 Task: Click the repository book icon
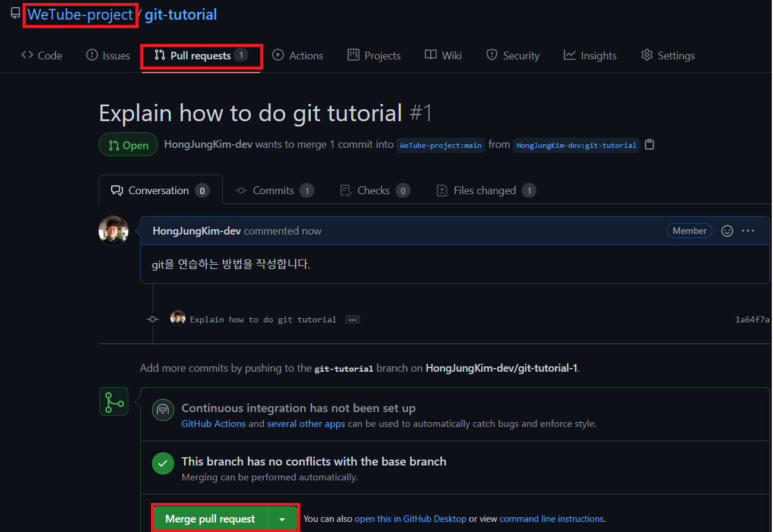(x=14, y=12)
